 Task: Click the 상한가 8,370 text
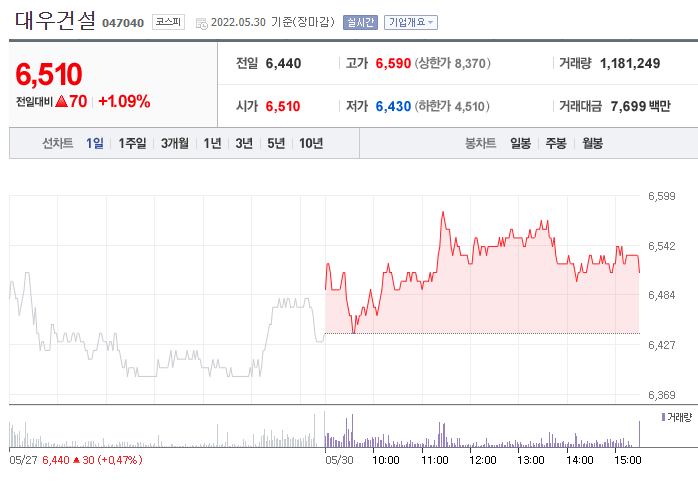click(x=452, y=64)
